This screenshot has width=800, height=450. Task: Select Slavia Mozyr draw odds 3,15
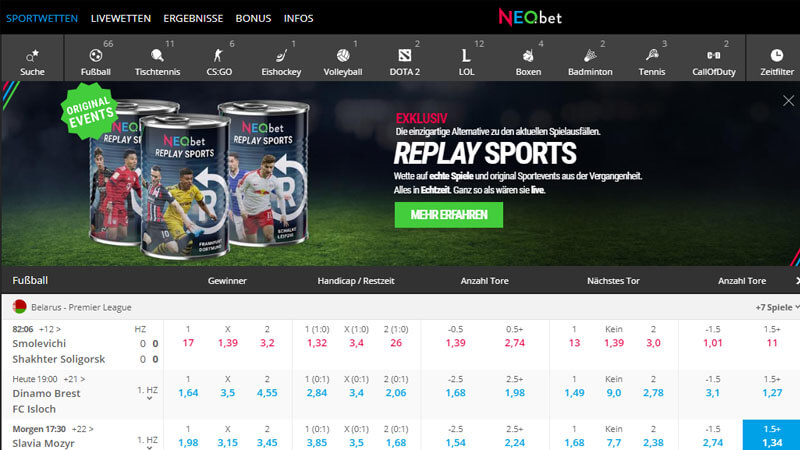(228, 442)
